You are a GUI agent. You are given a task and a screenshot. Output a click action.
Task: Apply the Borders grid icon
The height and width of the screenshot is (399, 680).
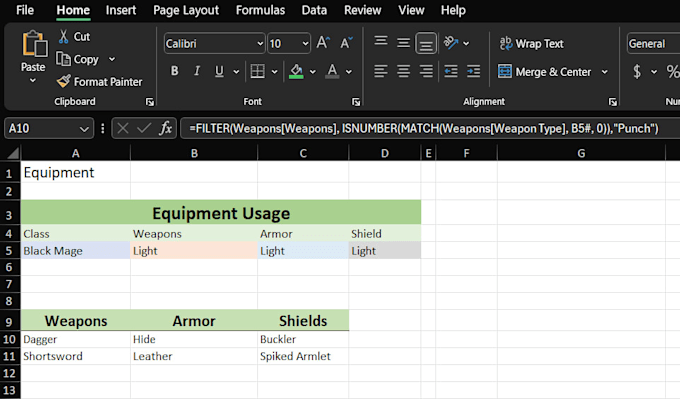point(258,71)
